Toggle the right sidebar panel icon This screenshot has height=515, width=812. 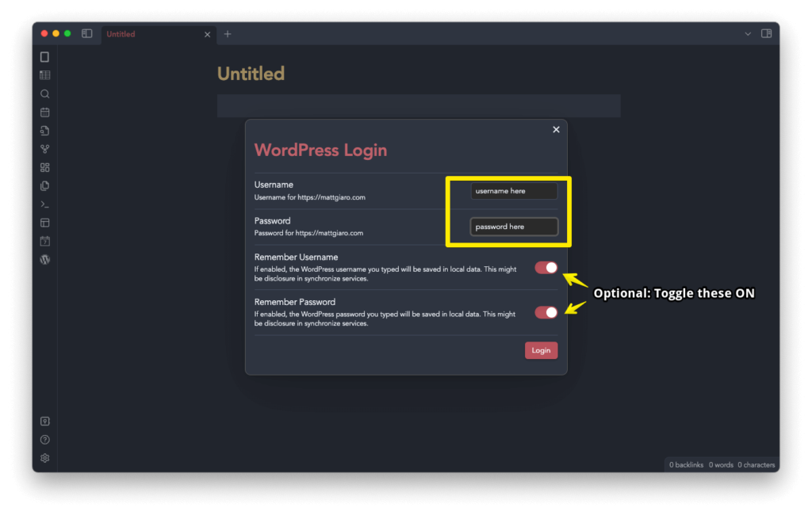(x=767, y=33)
